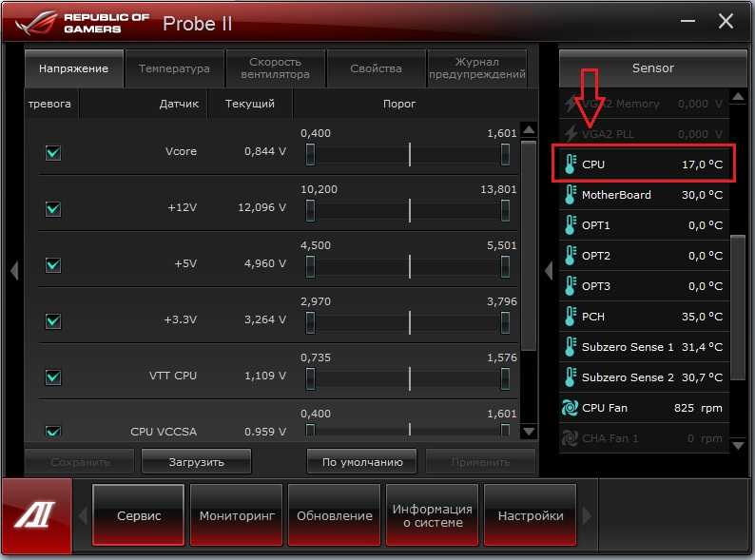
Task: Click the Применить button
Action: pyautogui.click(x=480, y=462)
